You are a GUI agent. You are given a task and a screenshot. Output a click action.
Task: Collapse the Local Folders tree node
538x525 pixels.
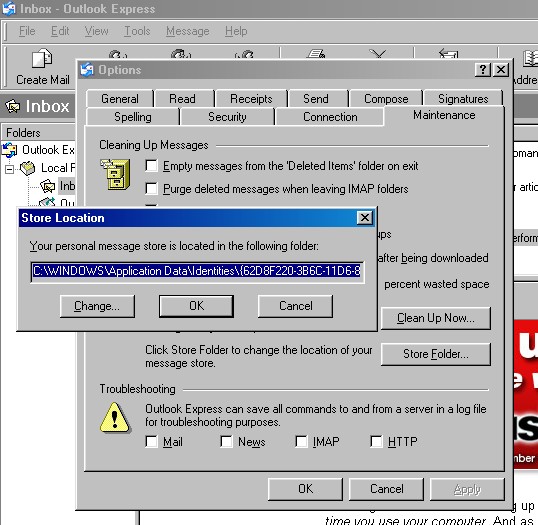tap(10, 169)
